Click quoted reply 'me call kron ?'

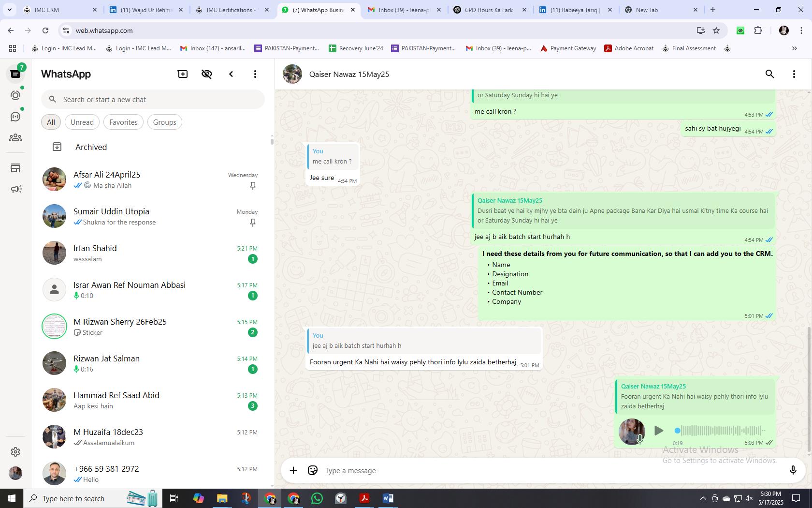point(333,156)
